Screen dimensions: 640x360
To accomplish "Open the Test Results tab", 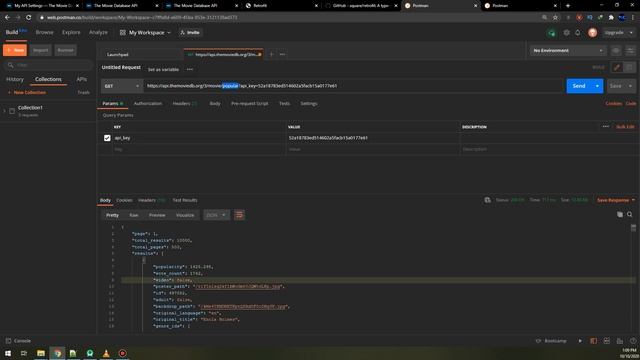I will point(185,200).
